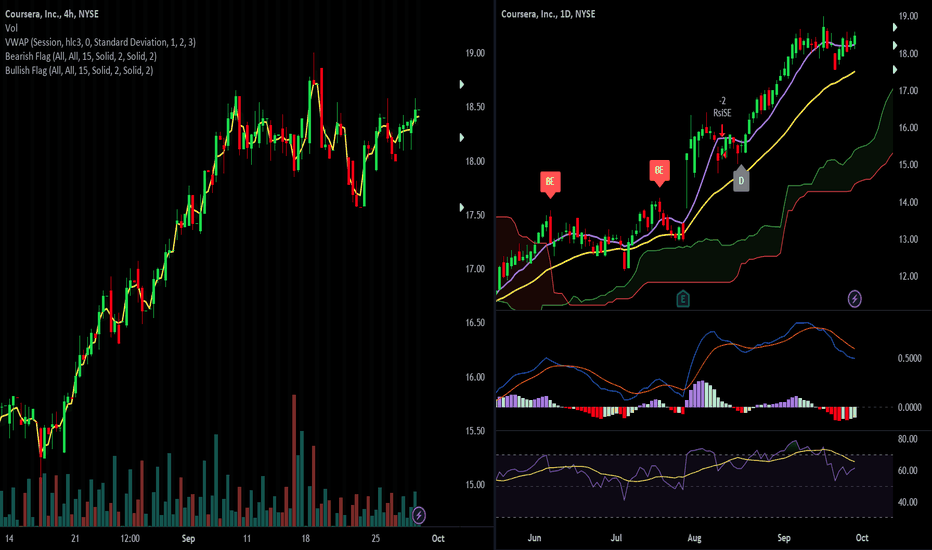Click the tallest red volume bar on 4h chart
Screen dimensions: 932x550
294,460
